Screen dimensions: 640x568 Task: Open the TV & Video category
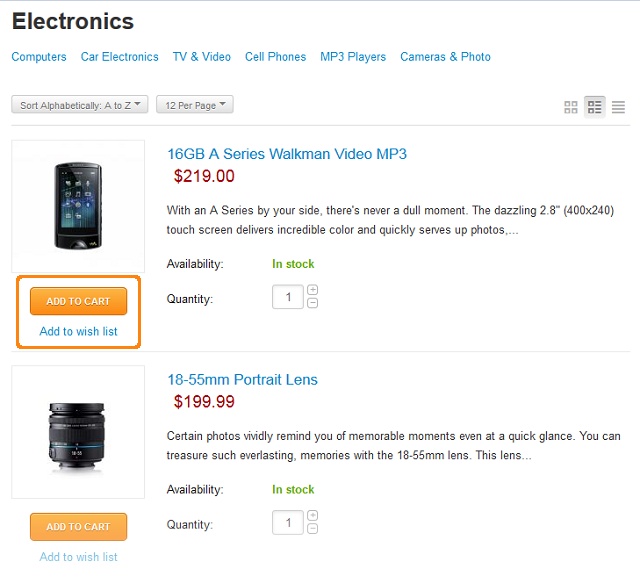coord(202,57)
